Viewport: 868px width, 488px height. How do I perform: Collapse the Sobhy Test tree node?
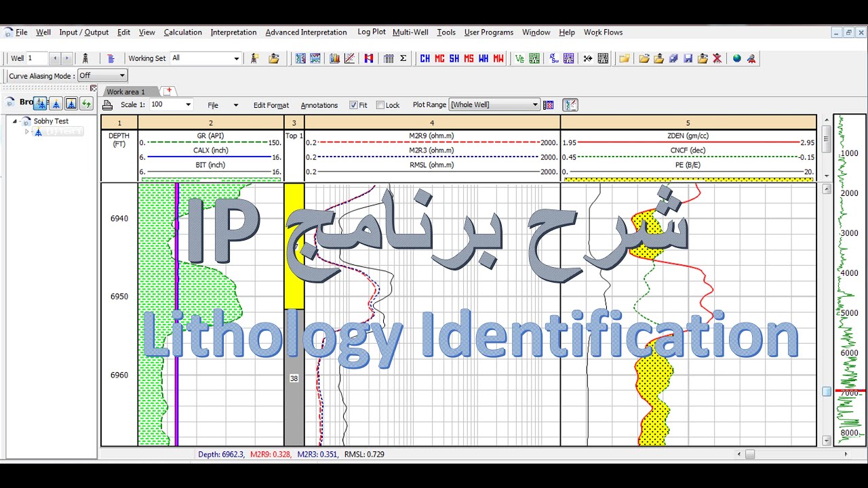(15, 121)
